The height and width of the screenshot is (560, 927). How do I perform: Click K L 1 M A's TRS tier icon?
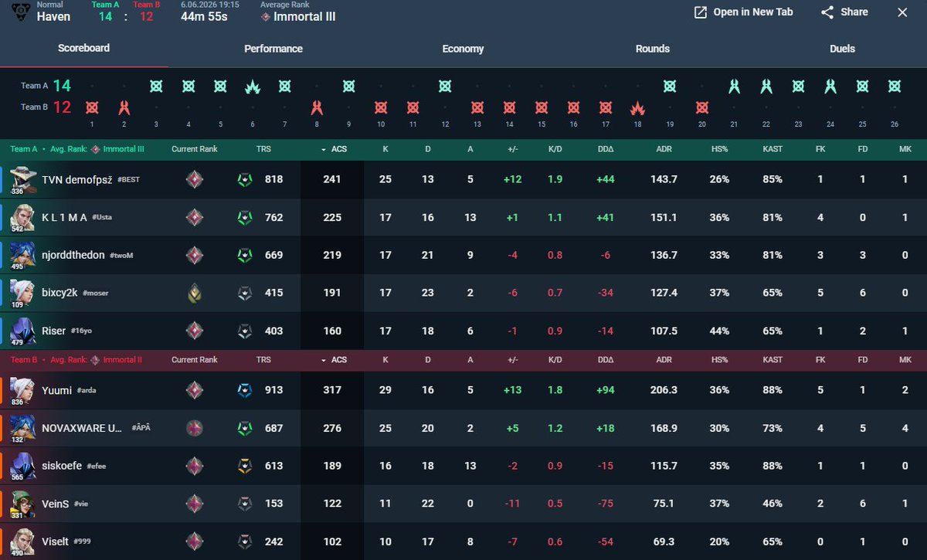click(x=244, y=217)
